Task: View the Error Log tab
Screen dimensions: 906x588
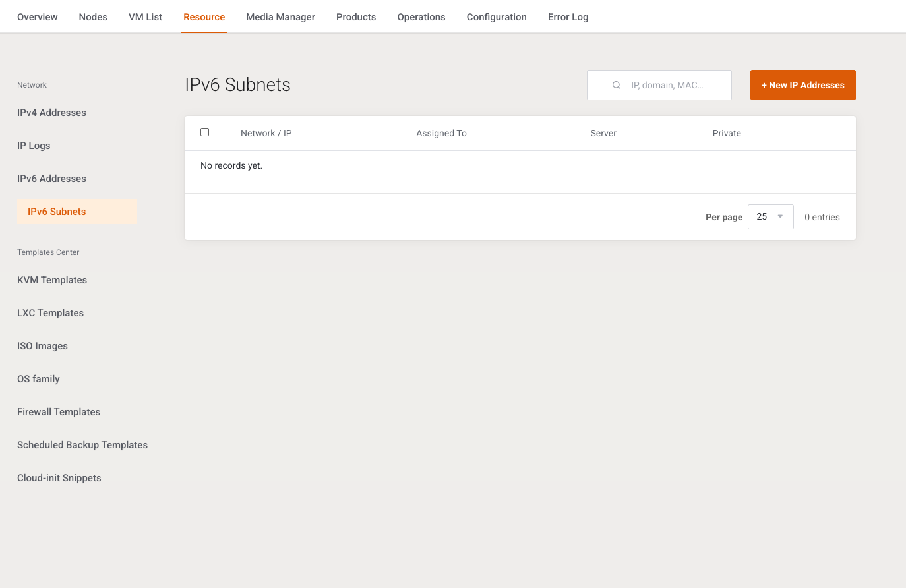Action: point(568,17)
